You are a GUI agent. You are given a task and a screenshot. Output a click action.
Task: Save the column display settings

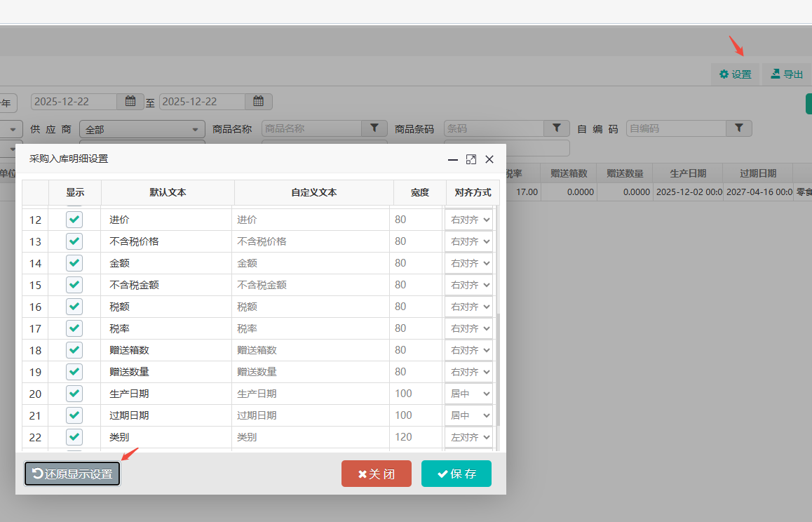coord(456,474)
